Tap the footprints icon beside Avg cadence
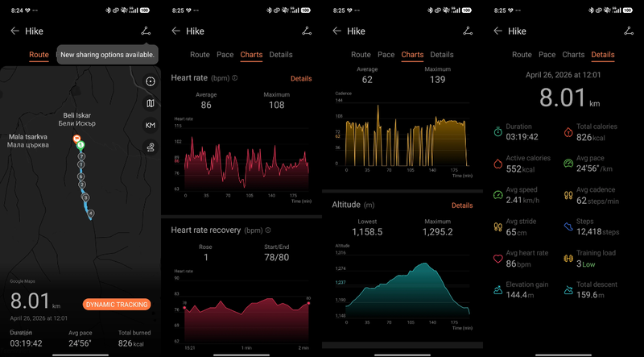The height and width of the screenshot is (357, 644). [x=568, y=195]
